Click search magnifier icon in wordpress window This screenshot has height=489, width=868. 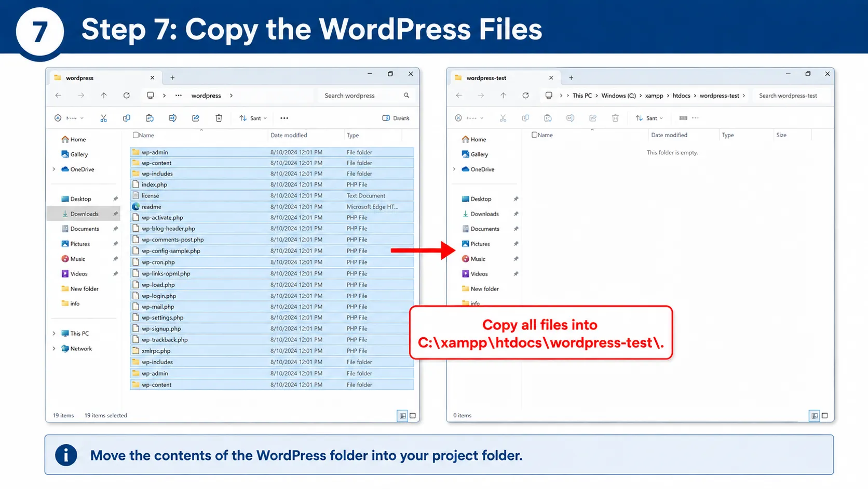tap(406, 95)
